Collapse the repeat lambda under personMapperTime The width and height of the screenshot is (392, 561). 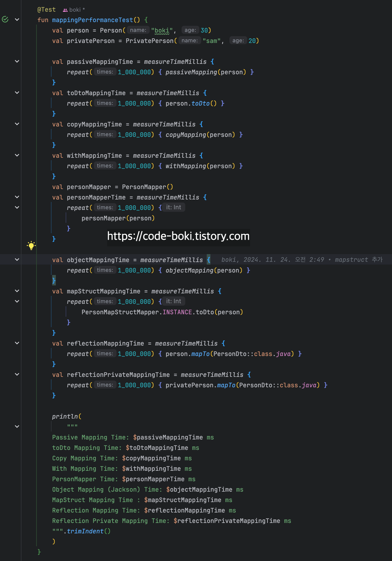pos(17,207)
